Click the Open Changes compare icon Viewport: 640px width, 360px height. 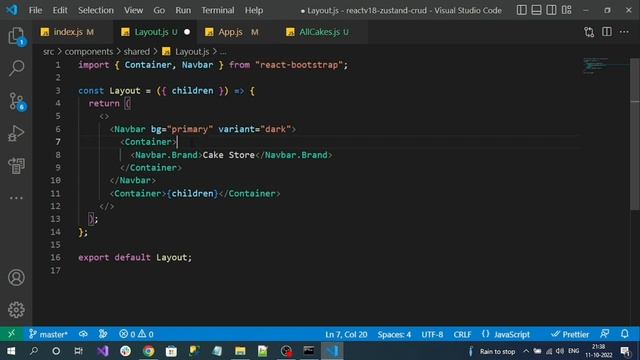589,32
